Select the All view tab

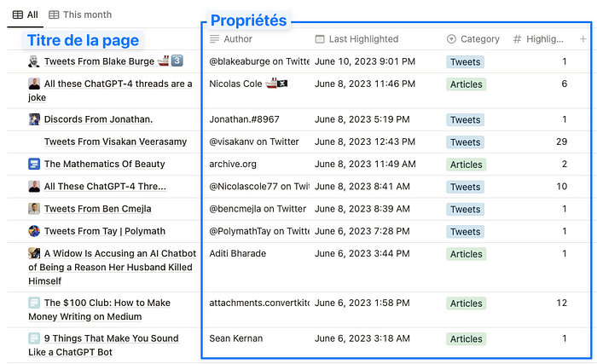[x=25, y=14]
